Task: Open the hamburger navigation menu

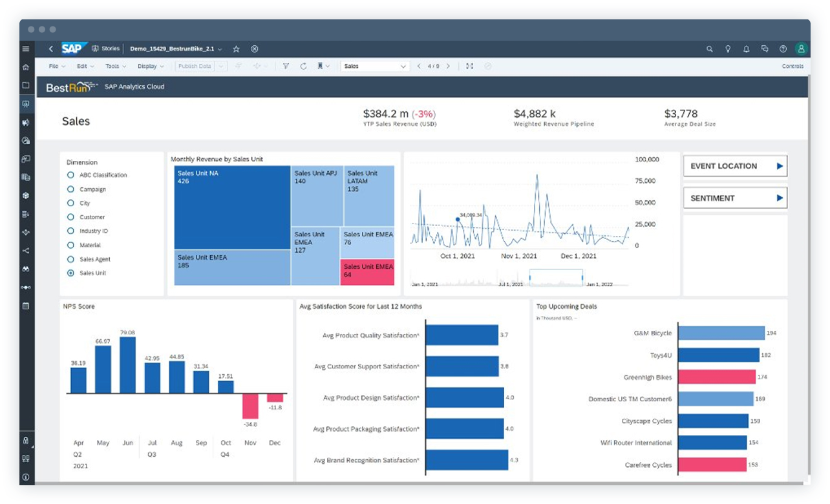Action: coord(26,48)
